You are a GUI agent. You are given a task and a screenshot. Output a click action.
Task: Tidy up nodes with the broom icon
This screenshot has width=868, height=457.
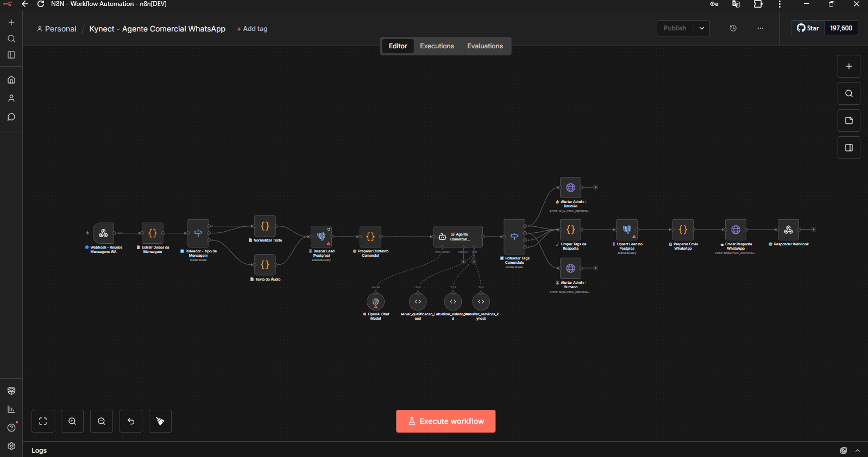(x=160, y=421)
